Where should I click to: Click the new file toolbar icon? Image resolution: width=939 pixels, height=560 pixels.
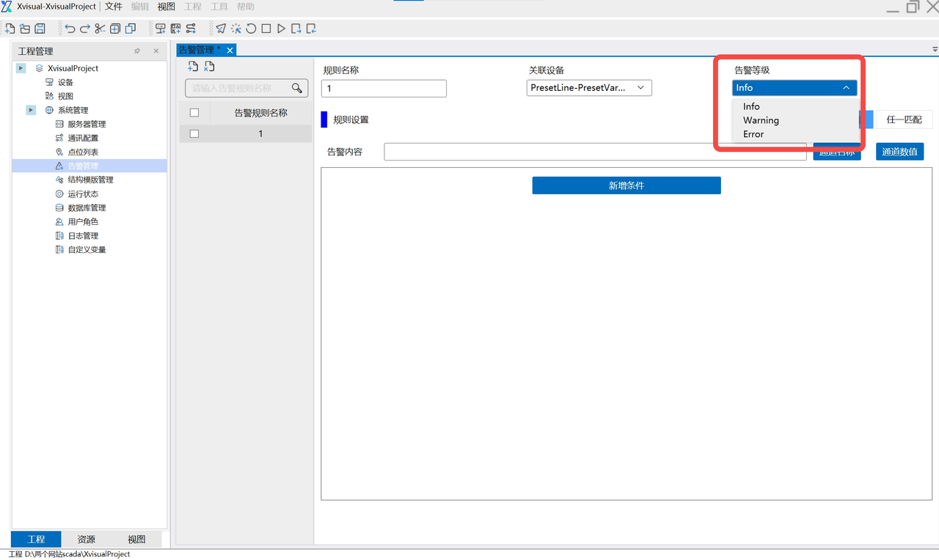(x=10, y=29)
